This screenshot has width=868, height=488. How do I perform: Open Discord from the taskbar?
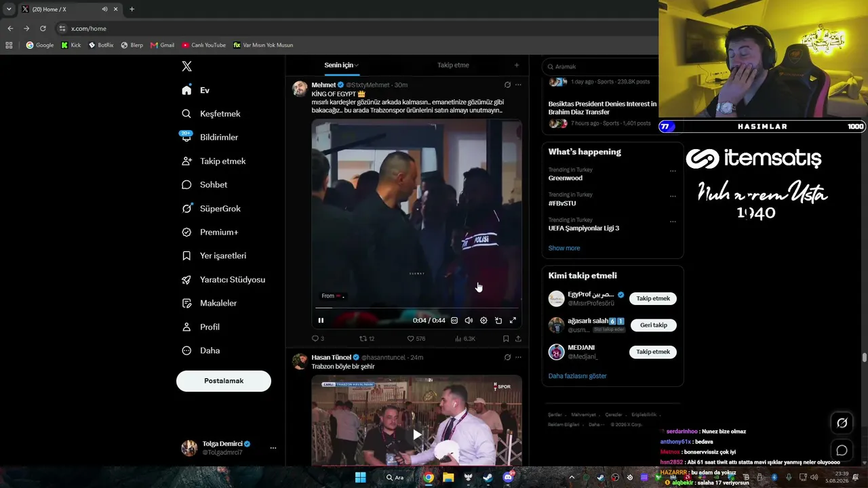[509, 477]
